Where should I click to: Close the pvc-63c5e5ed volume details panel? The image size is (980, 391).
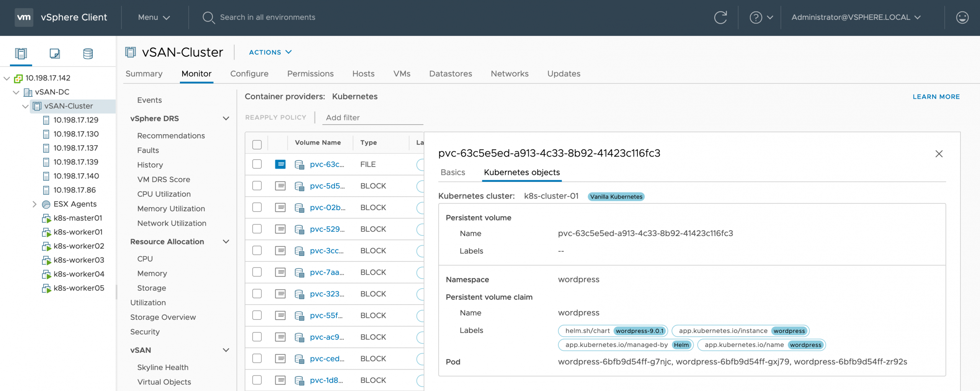click(x=939, y=154)
